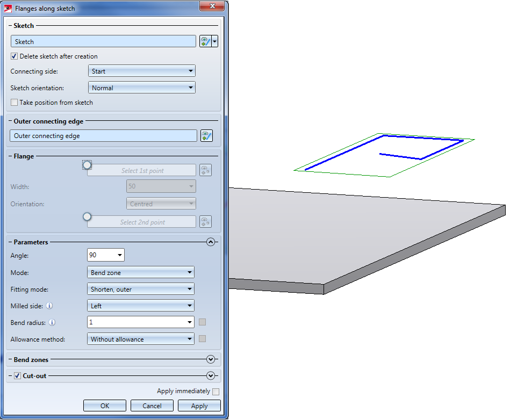The height and width of the screenshot is (420, 510).
Task: Click the Select 1st point field
Action: tap(142, 170)
